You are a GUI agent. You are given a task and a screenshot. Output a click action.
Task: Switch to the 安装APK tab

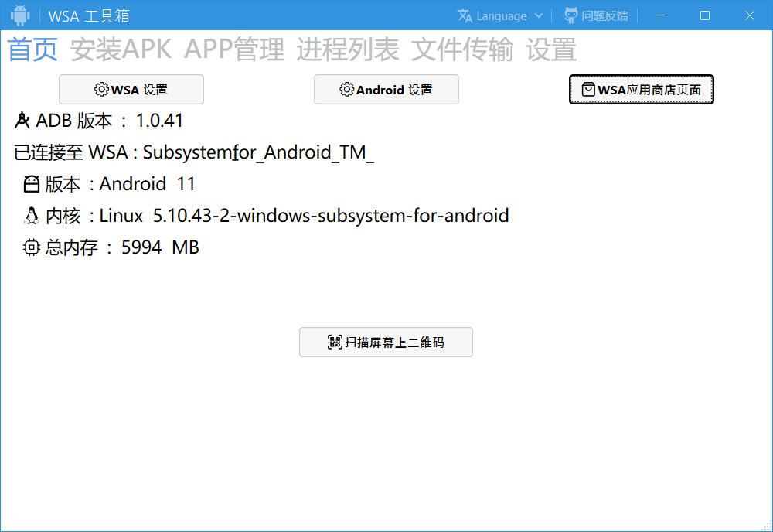pyautogui.click(x=121, y=49)
